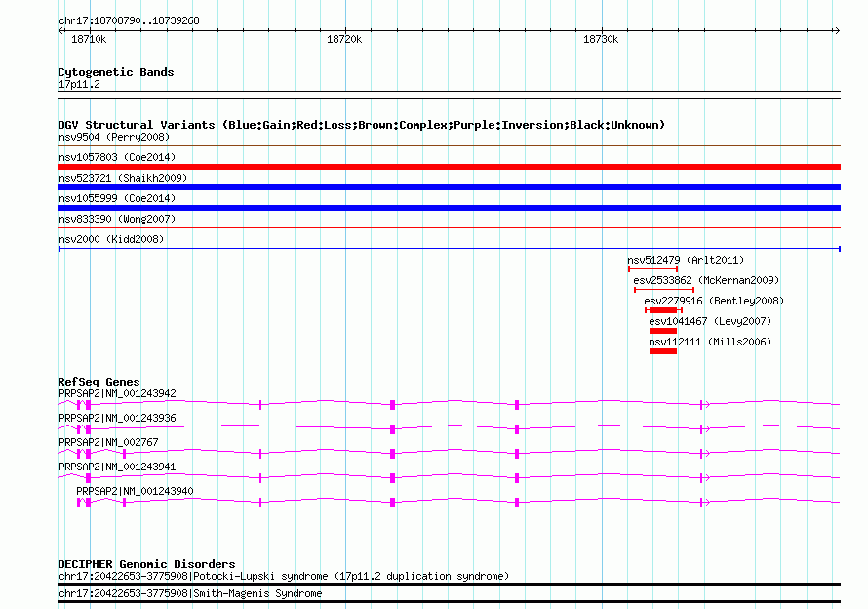Screen dimensions: 868x609
Task: Click the nsv112111 (Mills2006) label
Action: [x=710, y=342]
